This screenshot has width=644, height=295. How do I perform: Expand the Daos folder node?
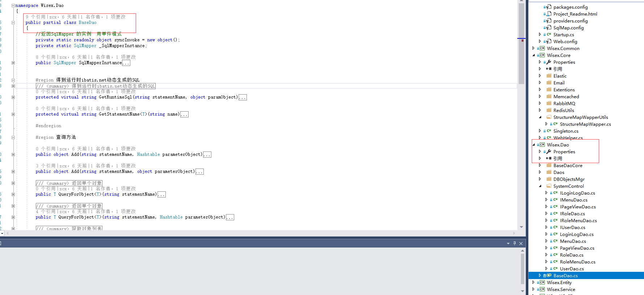tap(540, 172)
